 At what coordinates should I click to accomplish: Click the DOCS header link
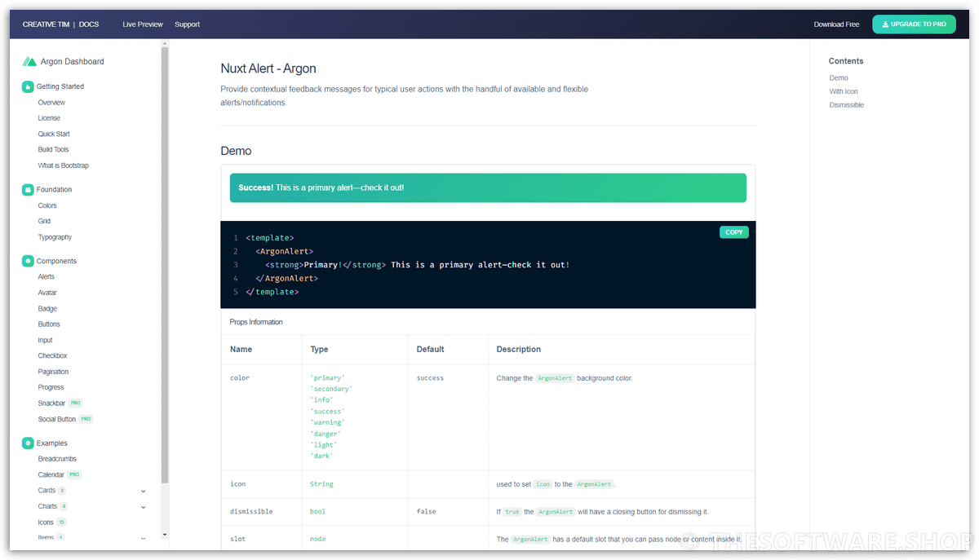click(x=89, y=24)
